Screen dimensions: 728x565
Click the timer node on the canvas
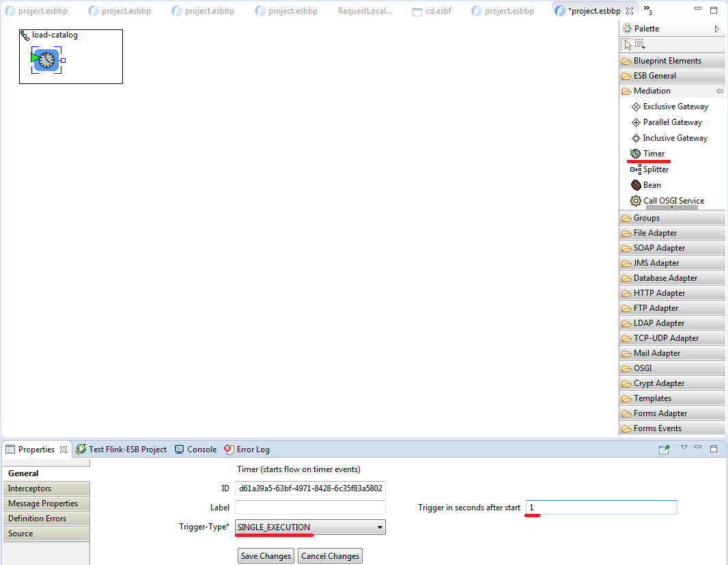tap(46, 60)
